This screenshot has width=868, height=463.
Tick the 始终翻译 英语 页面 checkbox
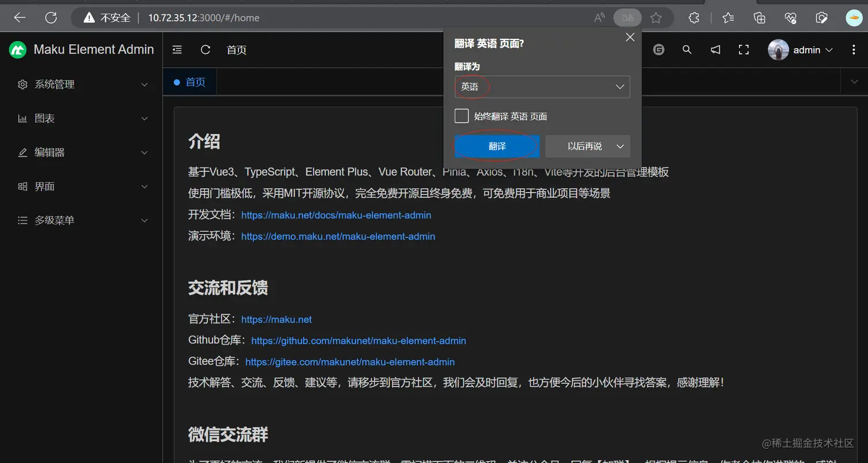[x=462, y=116]
